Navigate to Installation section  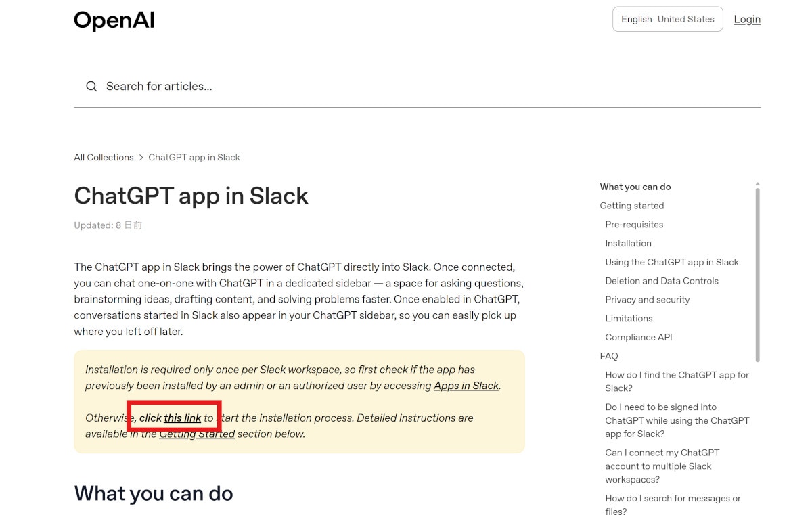(x=628, y=243)
